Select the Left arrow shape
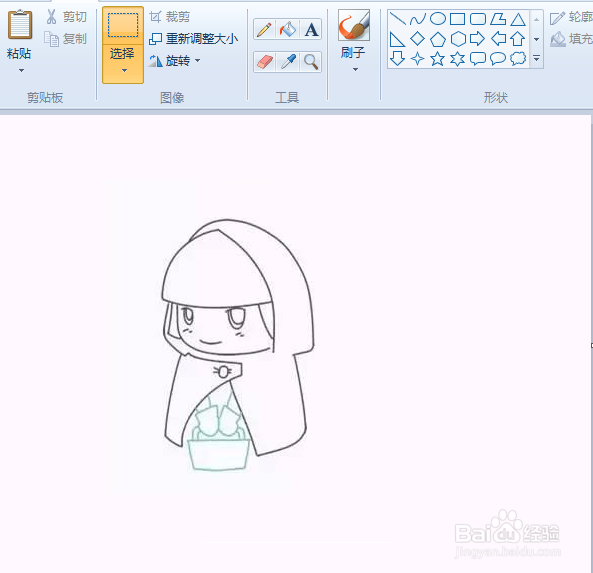Image resolution: width=593 pixels, height=573 pixels. (498, 39)
